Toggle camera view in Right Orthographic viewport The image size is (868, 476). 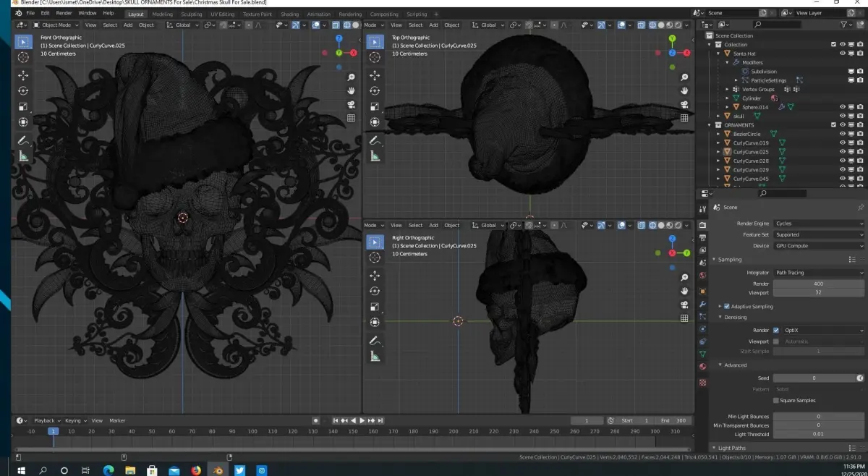click(x=684, y=305)
